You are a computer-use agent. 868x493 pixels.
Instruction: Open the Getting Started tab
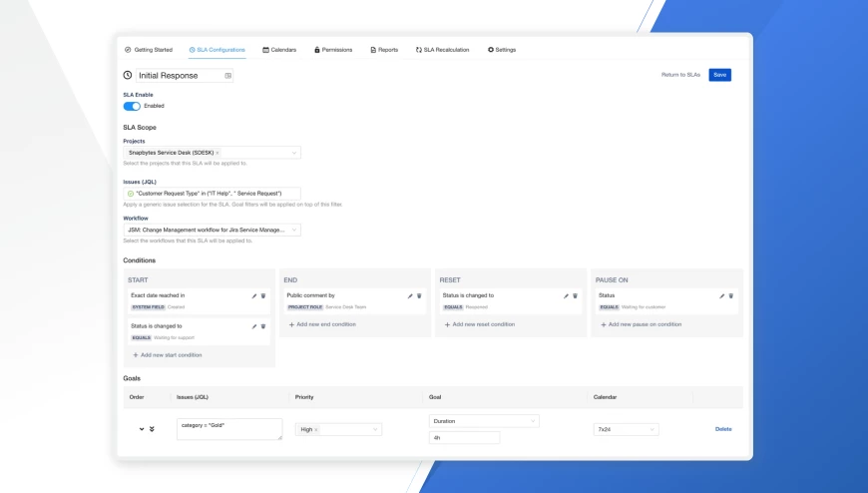(x=149, y=50)
